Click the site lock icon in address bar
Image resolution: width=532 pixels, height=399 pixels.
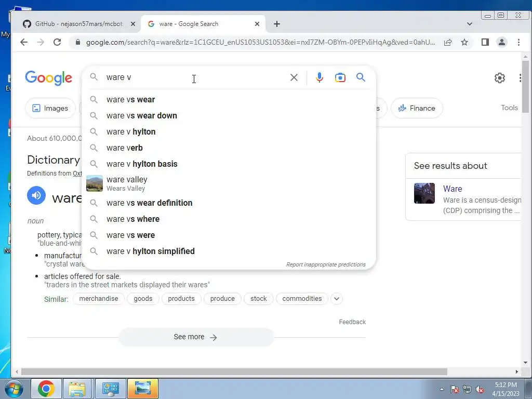(x=78, y=42)
